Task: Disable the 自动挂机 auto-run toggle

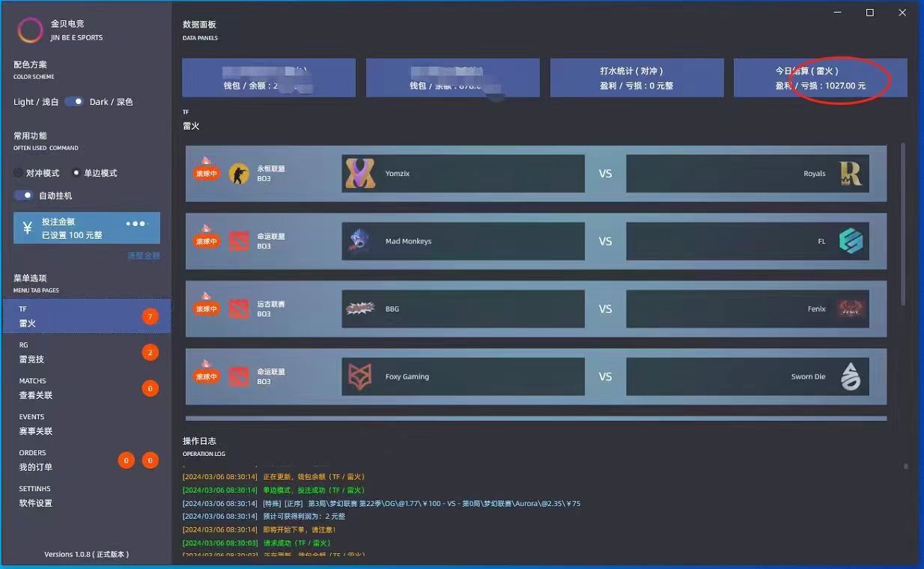Action: click(x=24, y=195)
